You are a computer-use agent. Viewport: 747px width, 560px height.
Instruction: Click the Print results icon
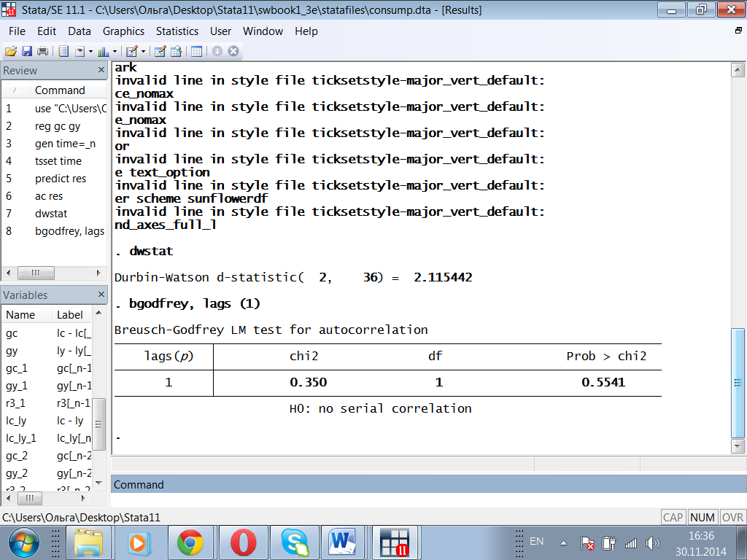[x=42, y=51]
